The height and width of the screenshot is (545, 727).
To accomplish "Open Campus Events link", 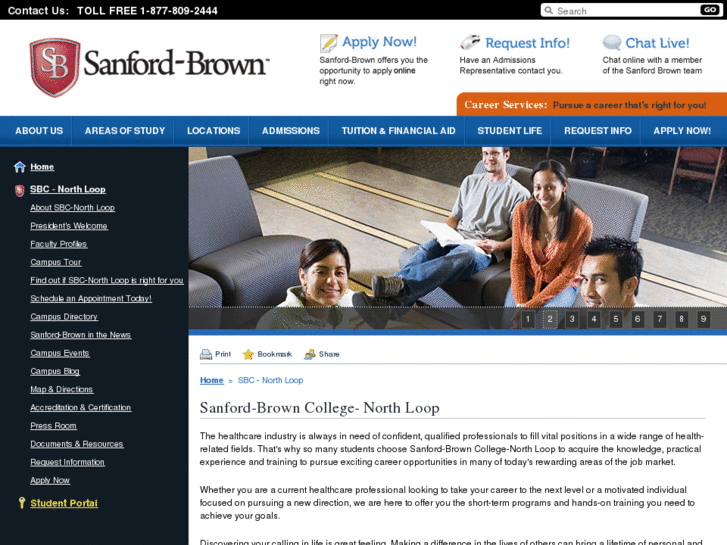I will tap(60, 353).
